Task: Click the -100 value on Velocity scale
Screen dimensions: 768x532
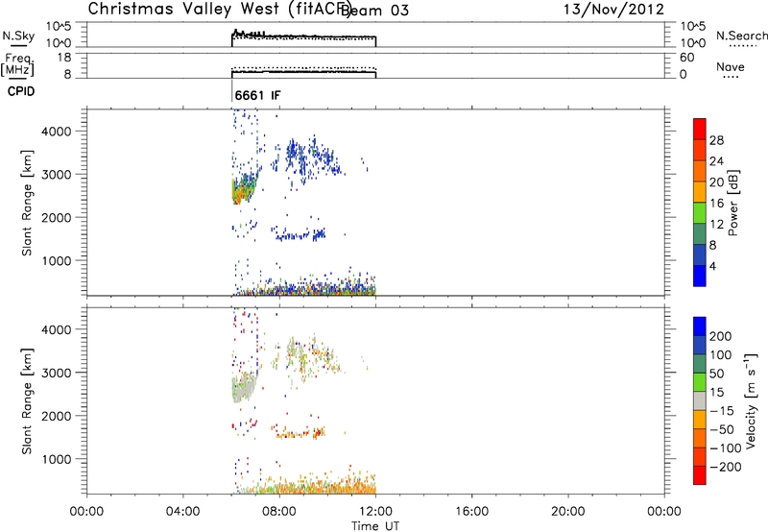Action: coord(726,448)
